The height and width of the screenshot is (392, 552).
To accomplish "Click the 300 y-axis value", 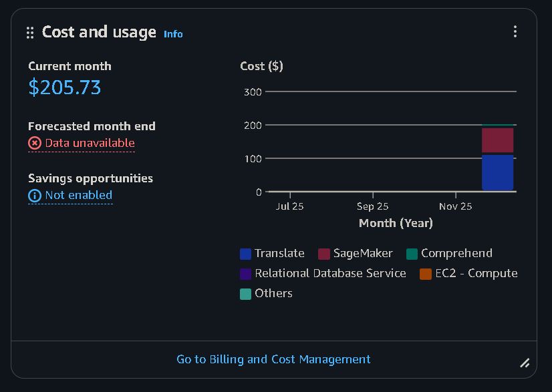I will click(x=253, y=92).
